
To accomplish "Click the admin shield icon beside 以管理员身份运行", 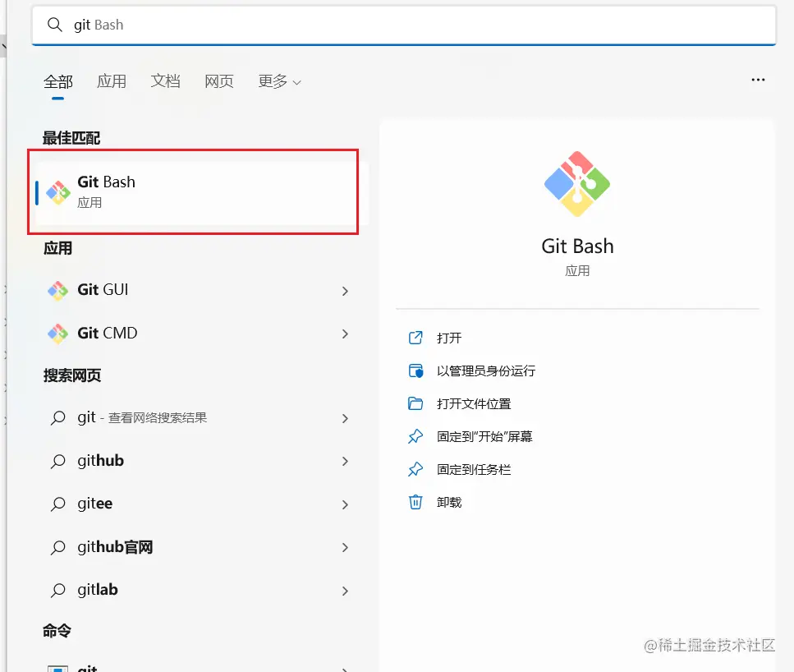I will pos(415,371).
